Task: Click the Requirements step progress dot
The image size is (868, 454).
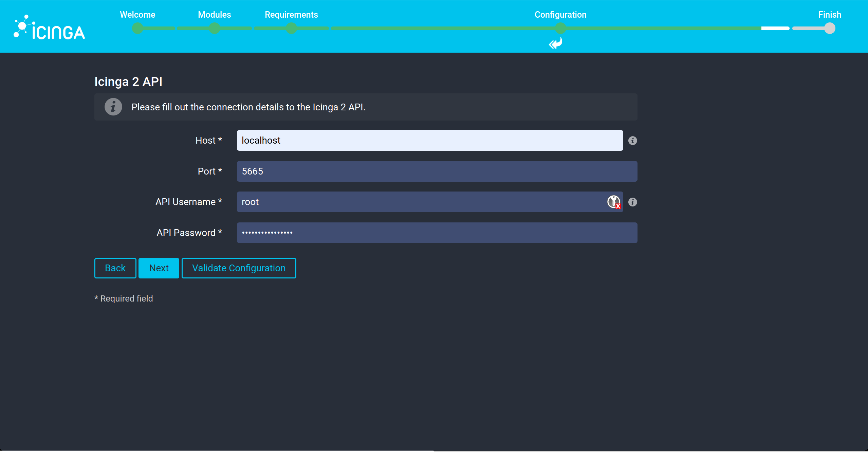Action: click(291, 28)
